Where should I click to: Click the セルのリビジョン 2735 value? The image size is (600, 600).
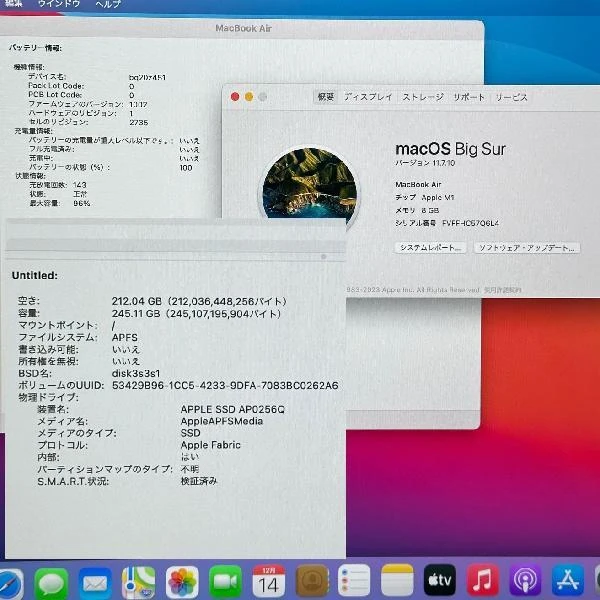tap(139, 122)
